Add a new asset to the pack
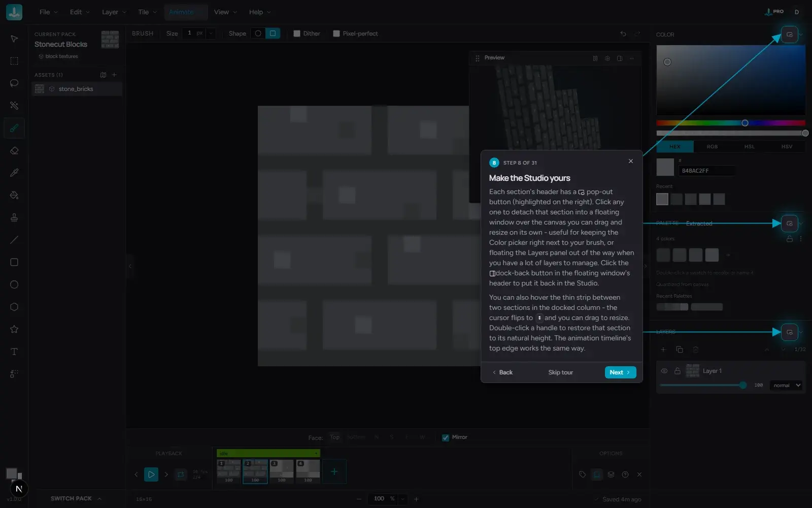The width and height of the screenshot is (812, 508). [x=114, y=75]
